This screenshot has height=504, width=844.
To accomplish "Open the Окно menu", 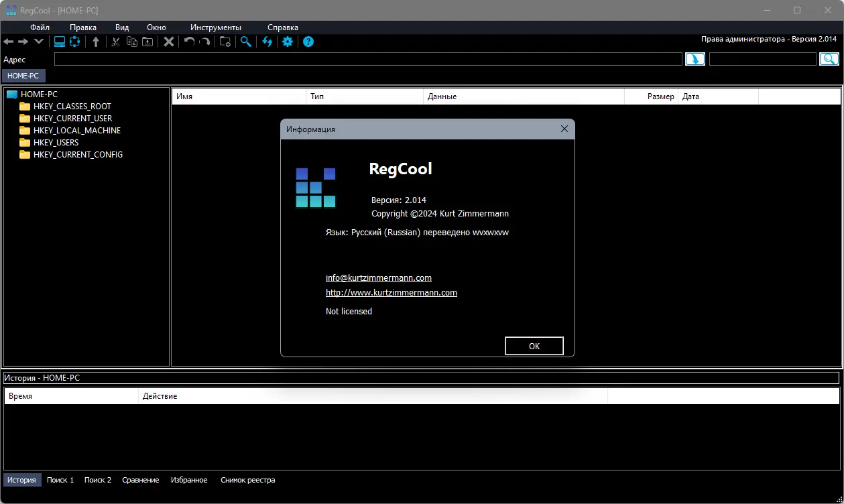I will 156,27.
